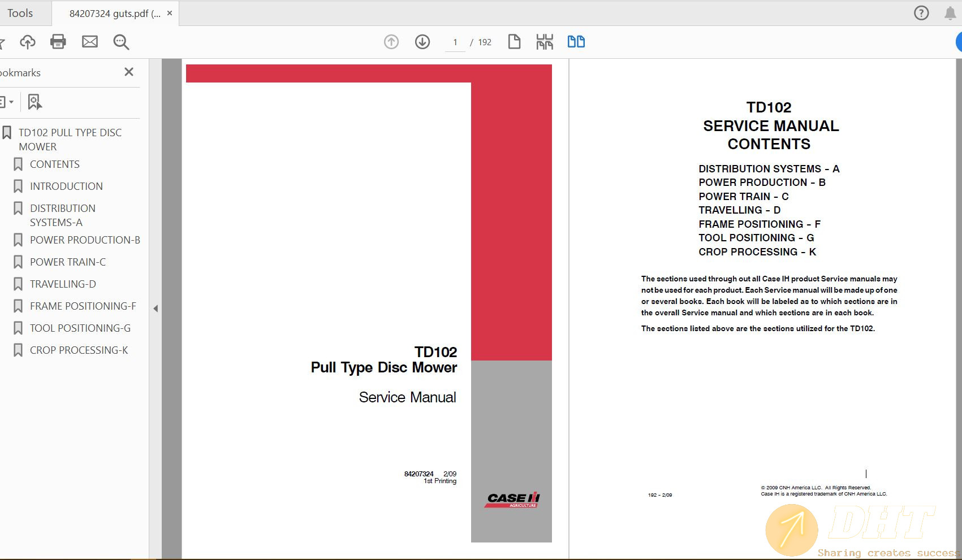This screenshot has width=962, height=560.
Task: Click TOOL POSITIONING - G in contents page
Action: click(756, 238)
